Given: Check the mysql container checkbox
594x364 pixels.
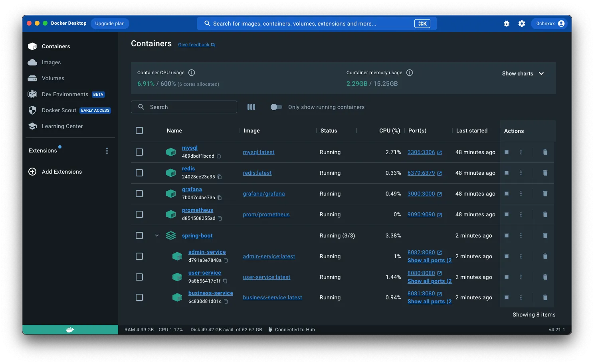Looking at the screenshot, I should click(x=139, y=152).
